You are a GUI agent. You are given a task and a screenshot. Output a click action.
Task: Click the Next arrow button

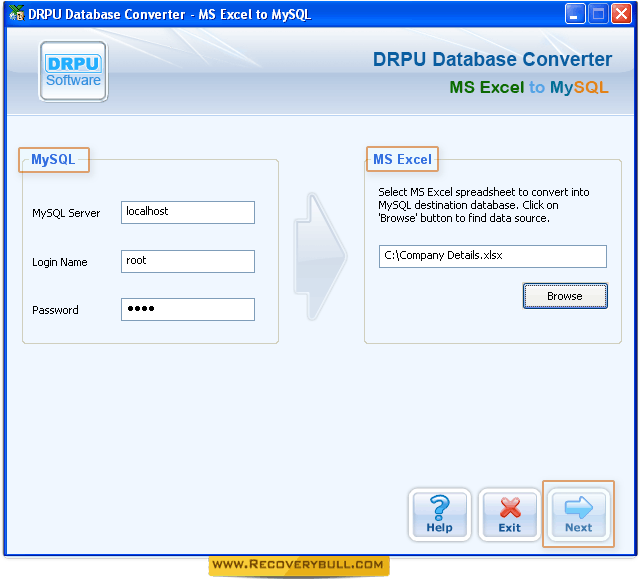pyautogui.click(x=578, y=515)
